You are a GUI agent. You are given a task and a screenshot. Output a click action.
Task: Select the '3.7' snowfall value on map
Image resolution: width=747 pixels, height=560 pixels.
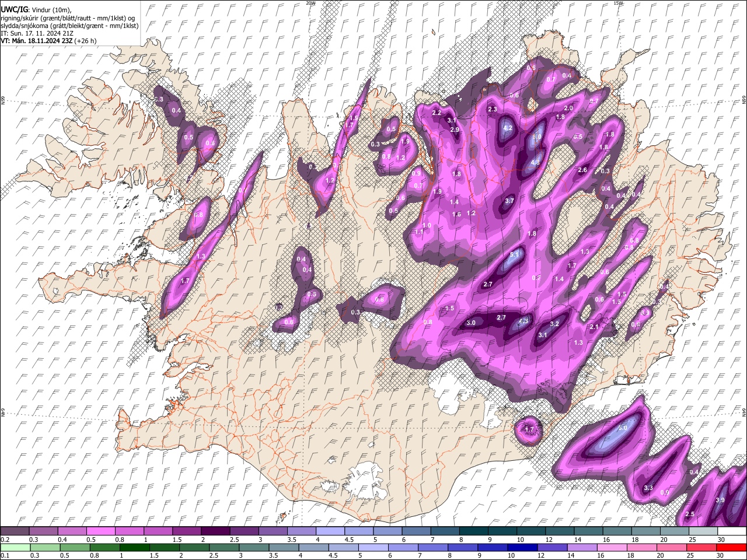click(509, 201)
